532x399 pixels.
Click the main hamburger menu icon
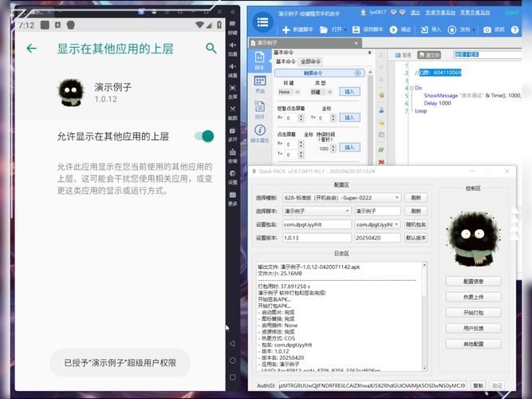(262, 21)
